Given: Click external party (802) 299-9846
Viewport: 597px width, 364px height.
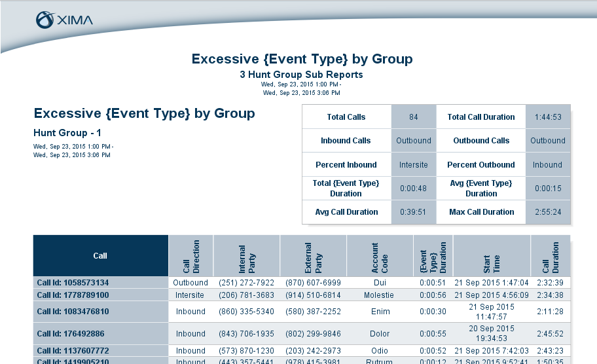Looking at the screenshot, I should point(314,333).
